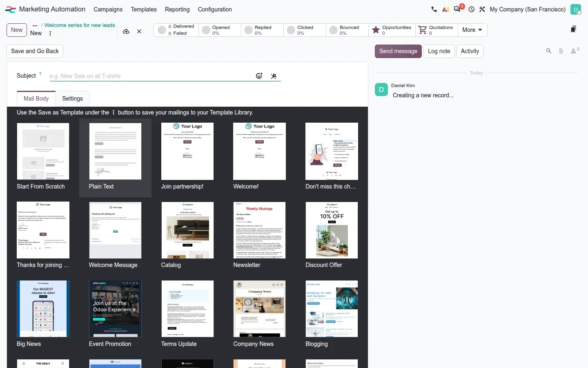
Task: Click the bookmark icon at top right
Action: (x=573, y=29)
